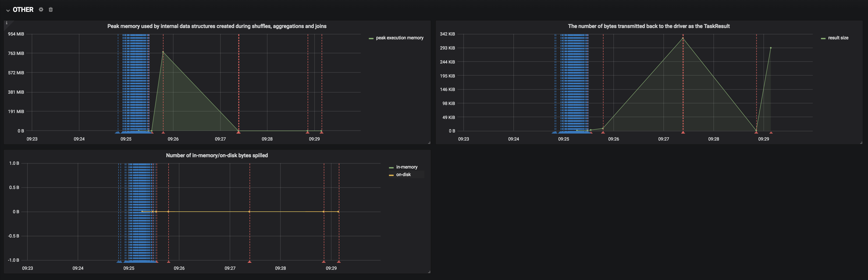This screenshot has height=280, width=868.
Task: Toggle the peak execution memory series
Action: (x=400, y=38)
